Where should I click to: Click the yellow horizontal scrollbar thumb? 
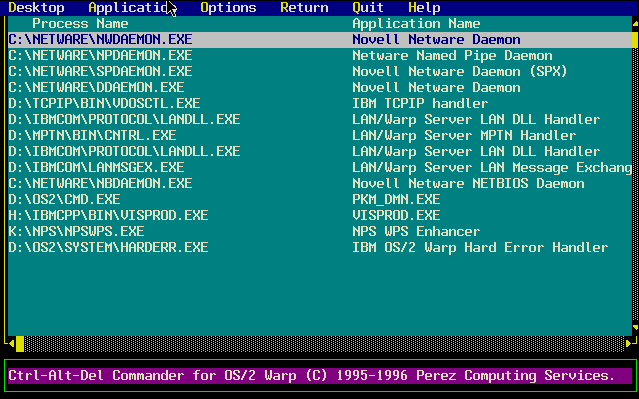click(20, 344)
